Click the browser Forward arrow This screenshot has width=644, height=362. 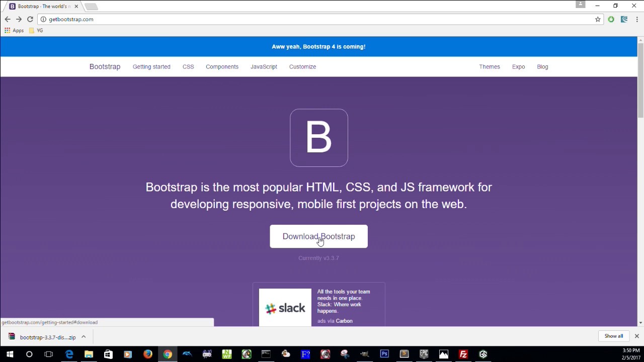[19, 19]
